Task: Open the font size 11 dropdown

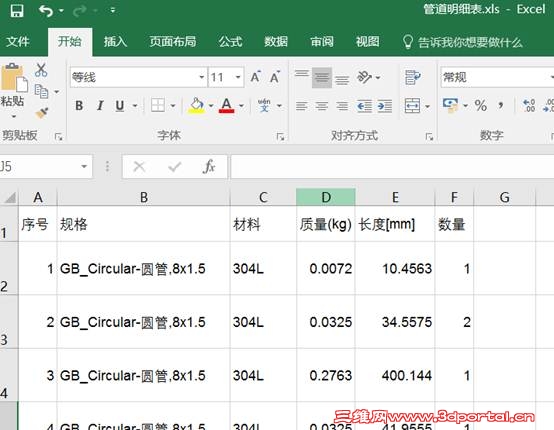Action: pyautogui.click(x=238, y=77)
